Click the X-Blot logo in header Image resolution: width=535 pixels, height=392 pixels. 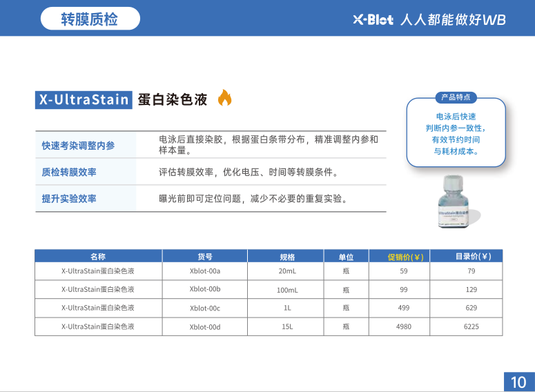(373, 19)
